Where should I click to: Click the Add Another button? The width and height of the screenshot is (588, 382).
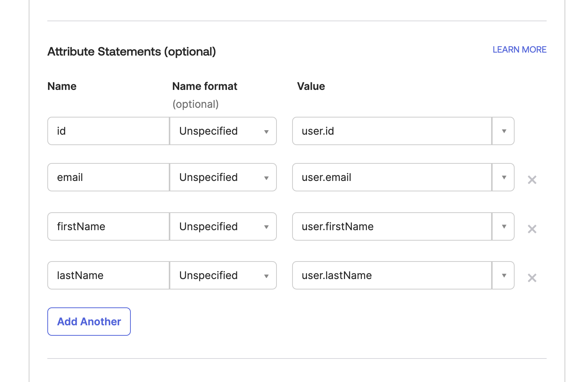89,322
